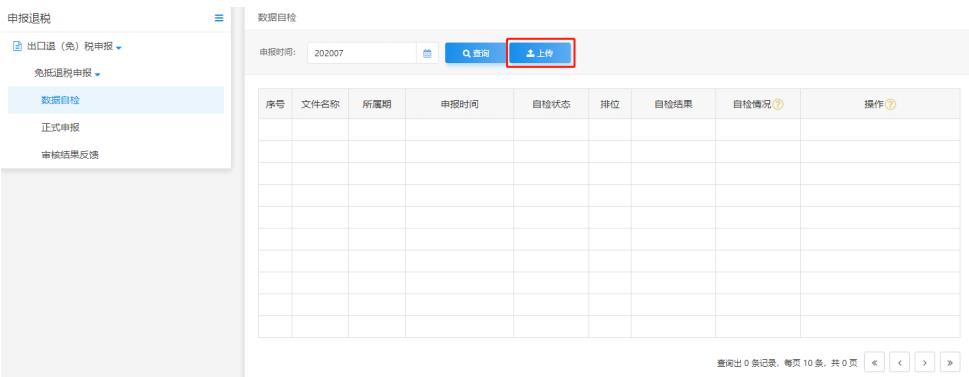Click the 申报时间 column header
The height and width of the screenshot is (377, 969).
coord(459,104)
